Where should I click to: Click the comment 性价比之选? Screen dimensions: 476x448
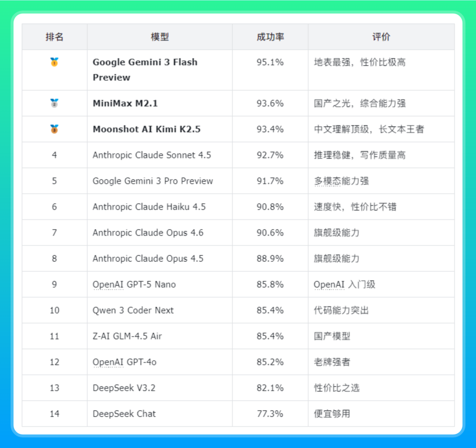337,388
